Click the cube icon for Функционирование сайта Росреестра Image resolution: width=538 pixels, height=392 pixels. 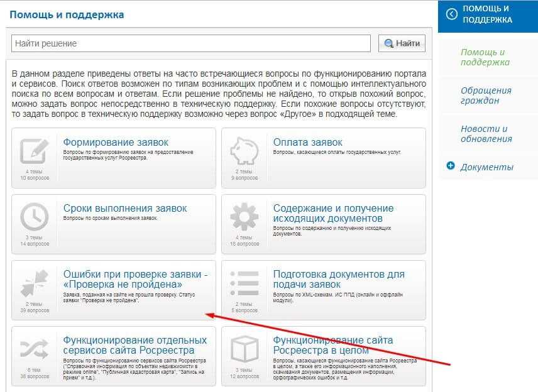tap(244, 349)
